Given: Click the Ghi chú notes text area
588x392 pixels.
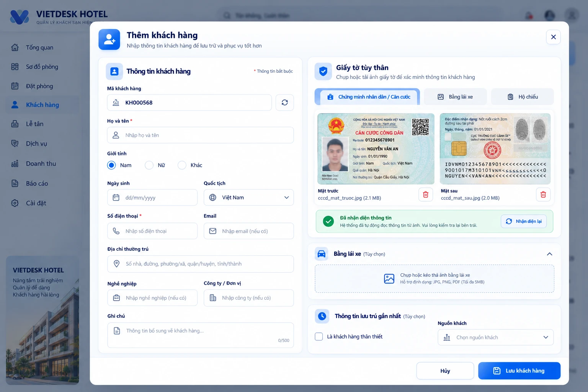Looking at the screenshot, I should pos(201,335).
